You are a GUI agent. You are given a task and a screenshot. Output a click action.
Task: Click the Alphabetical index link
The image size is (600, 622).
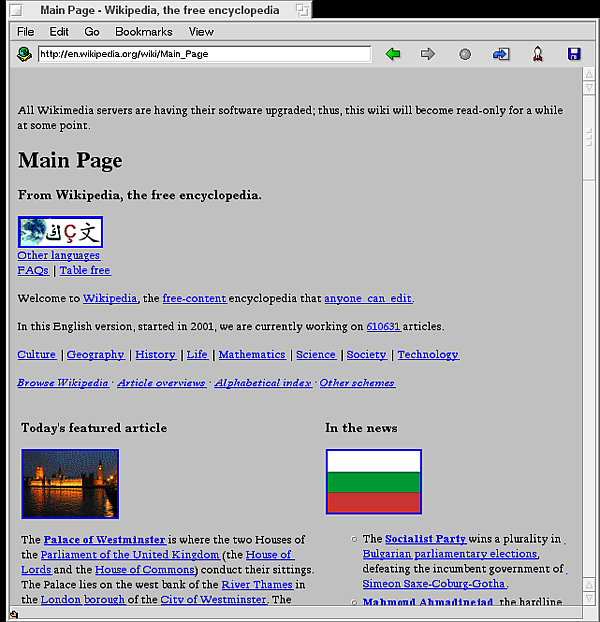click(x=263, y=383)
